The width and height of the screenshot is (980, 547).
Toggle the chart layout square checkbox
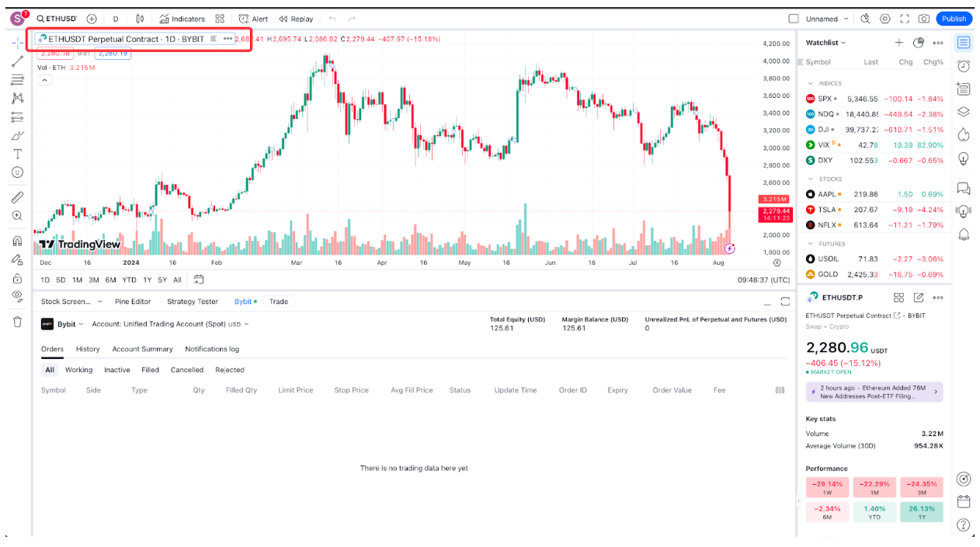tap(793, 19)
